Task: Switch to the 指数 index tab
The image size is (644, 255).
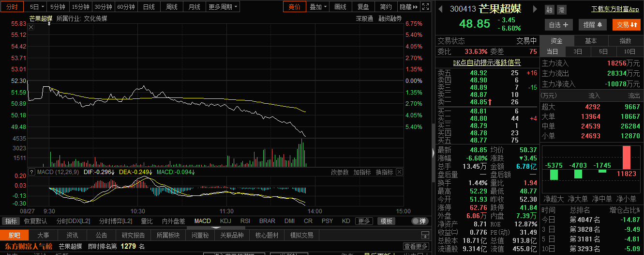Action: 625,41
